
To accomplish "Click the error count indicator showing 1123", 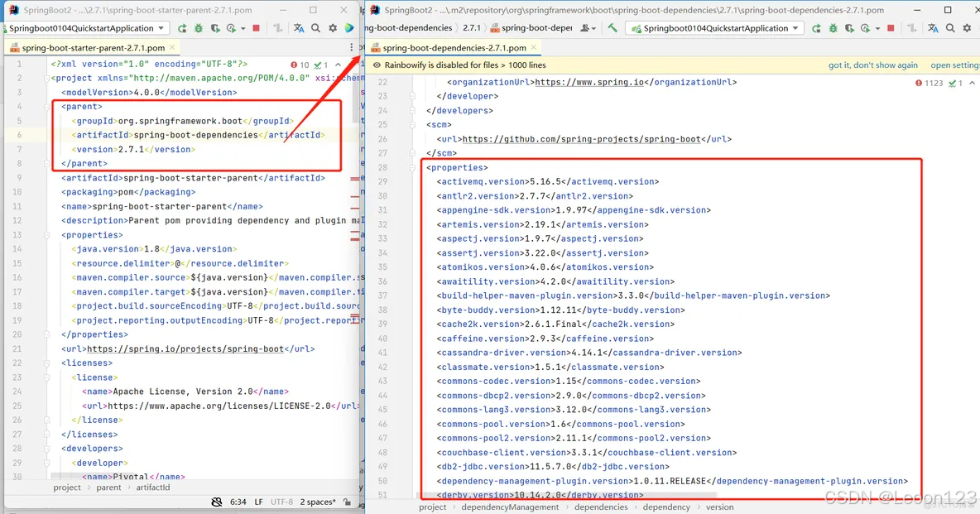I will [x=929, y=83].
